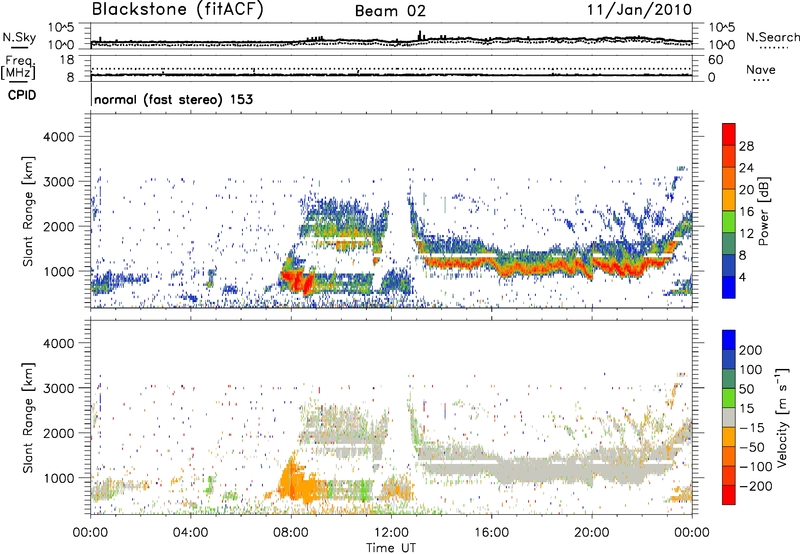The image size is (800, 554).
Task: Click the blue bottom of the Power color bar
Action: (729, 288)
